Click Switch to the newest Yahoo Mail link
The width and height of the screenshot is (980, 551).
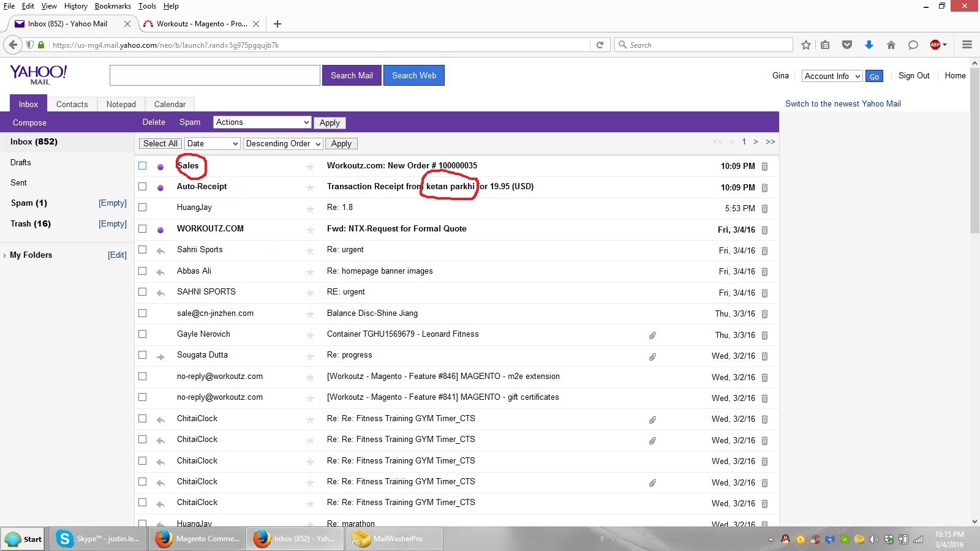pos(843,103)
